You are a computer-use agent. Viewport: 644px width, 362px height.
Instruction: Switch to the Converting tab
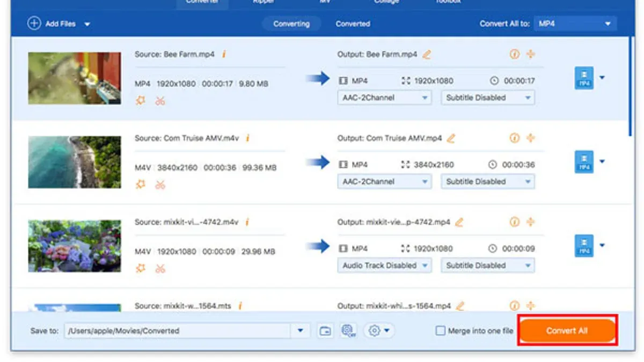pyautogui.click(x=291, y=24)
